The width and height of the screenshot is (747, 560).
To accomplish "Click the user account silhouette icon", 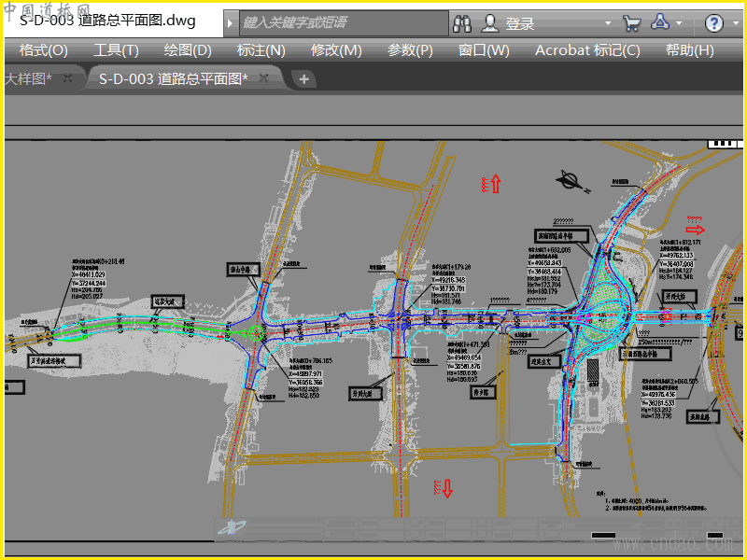I will (489, 22).
